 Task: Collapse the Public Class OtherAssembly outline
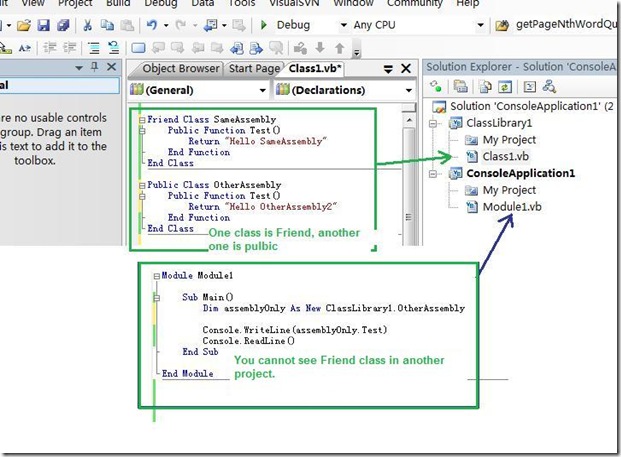(142, 185)
